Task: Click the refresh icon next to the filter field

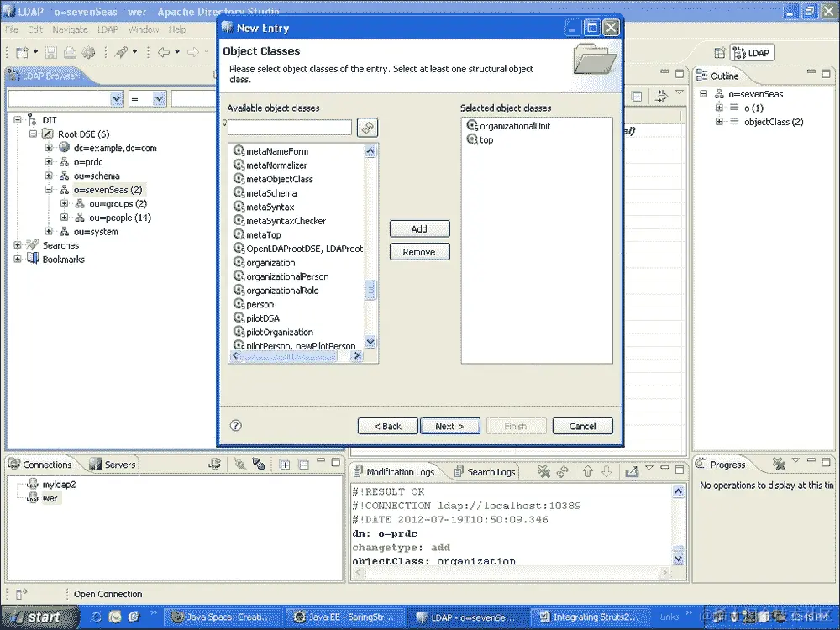Action: click(368, 128)
